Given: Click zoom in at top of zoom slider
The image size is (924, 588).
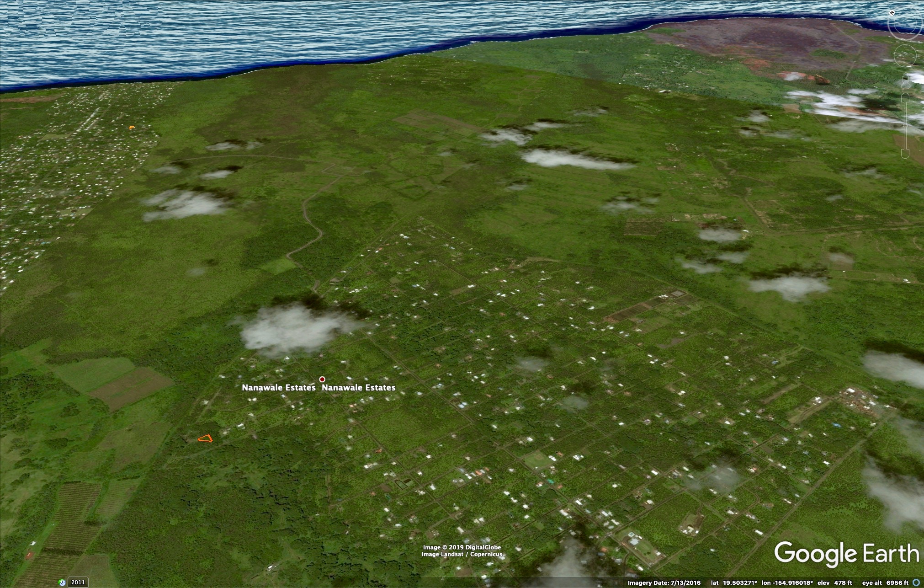Looking at the screenshot, I should (906, 98).
